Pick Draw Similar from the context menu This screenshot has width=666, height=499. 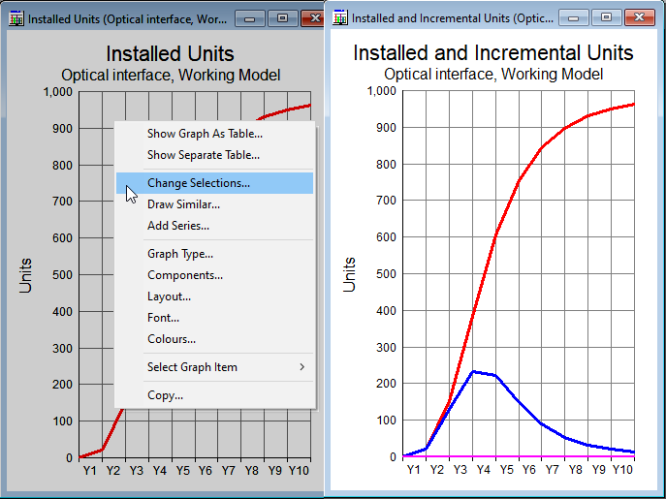[183, 204]
